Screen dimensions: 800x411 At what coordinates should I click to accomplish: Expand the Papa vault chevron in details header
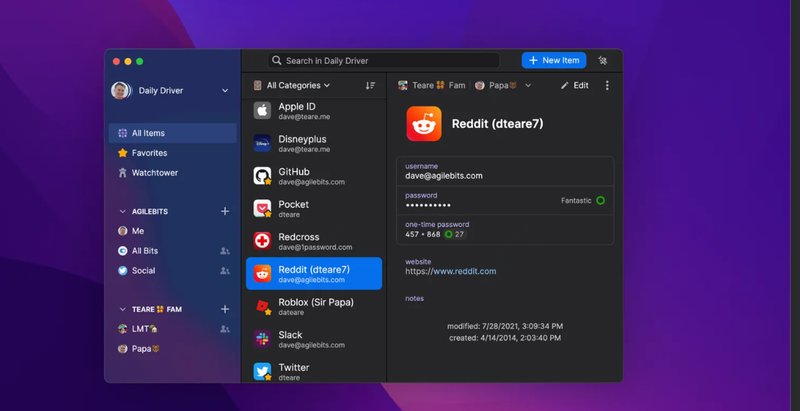coord(528,86)
